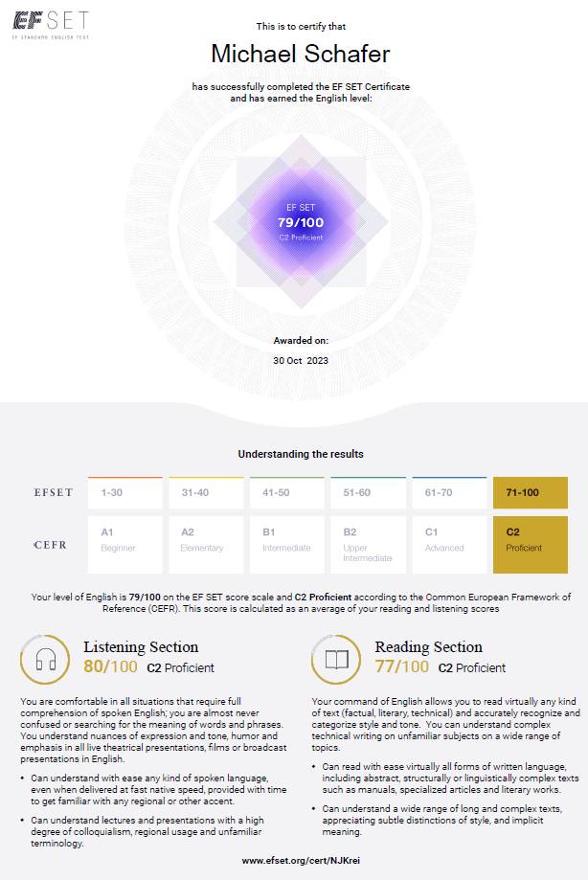Click the 1-30 score range box
Viewport: 588px width, 880px height.
(x=125, y=493)
